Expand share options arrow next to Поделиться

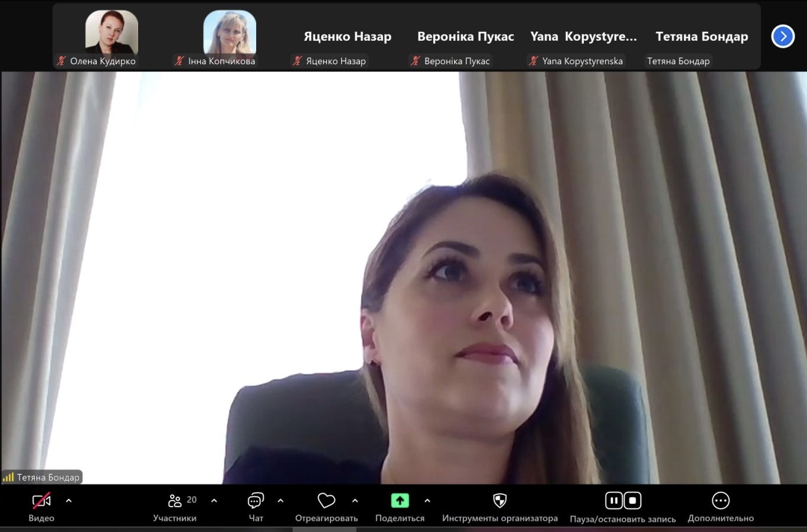click(x=427, y=501)
